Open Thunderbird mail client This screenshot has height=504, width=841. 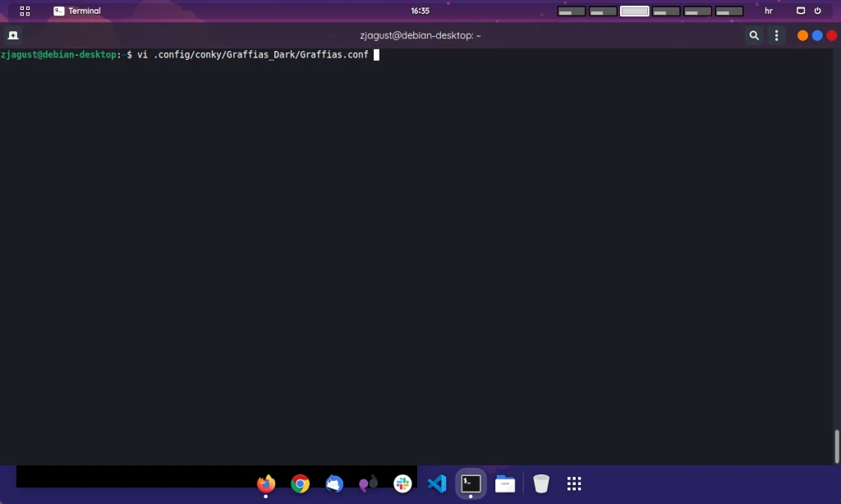pyautogui.click(x=333, y=483)
